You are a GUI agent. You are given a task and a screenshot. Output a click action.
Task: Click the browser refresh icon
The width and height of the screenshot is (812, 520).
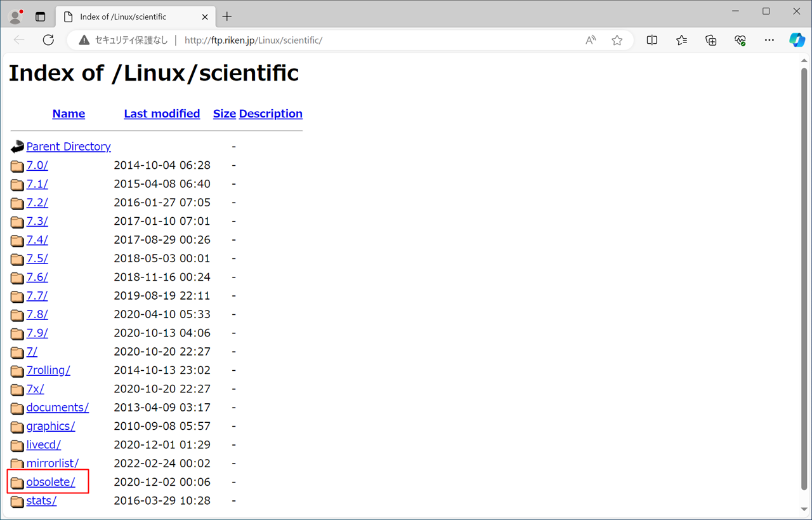(48, 40)
